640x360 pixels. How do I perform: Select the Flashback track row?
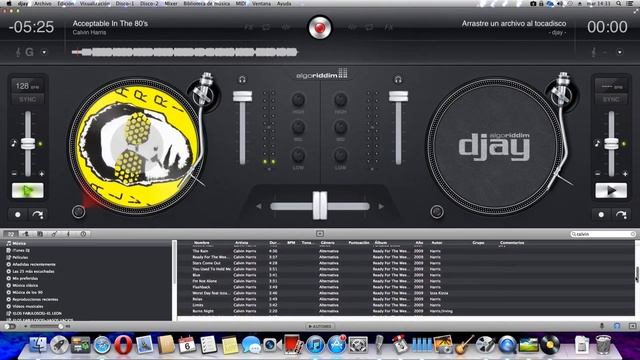(406, 287)
